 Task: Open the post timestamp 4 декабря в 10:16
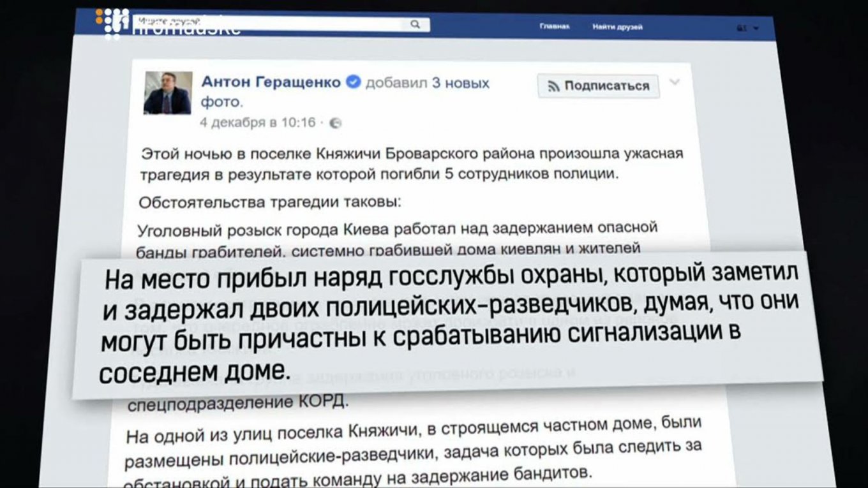point(258,122)
